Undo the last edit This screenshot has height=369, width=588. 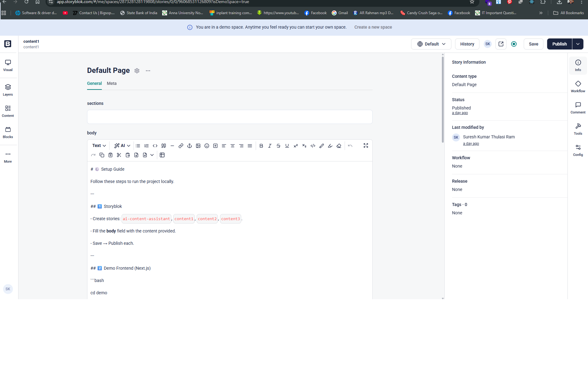[350, 146]
